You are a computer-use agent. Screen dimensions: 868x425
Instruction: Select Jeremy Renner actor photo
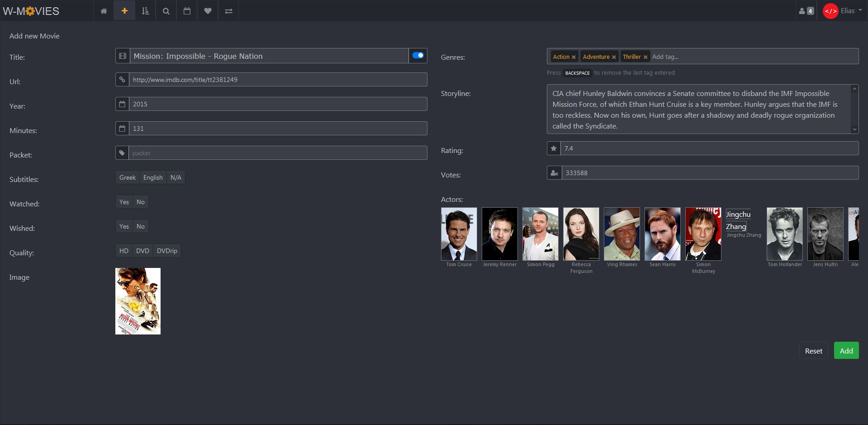click(500, 234)
